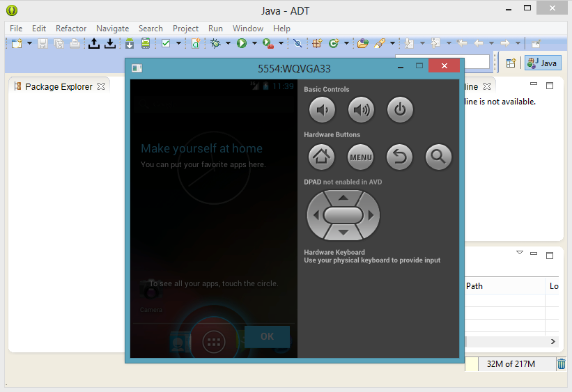Click the New Java Class icon
572x392 pixels.
tap(334, 43)
